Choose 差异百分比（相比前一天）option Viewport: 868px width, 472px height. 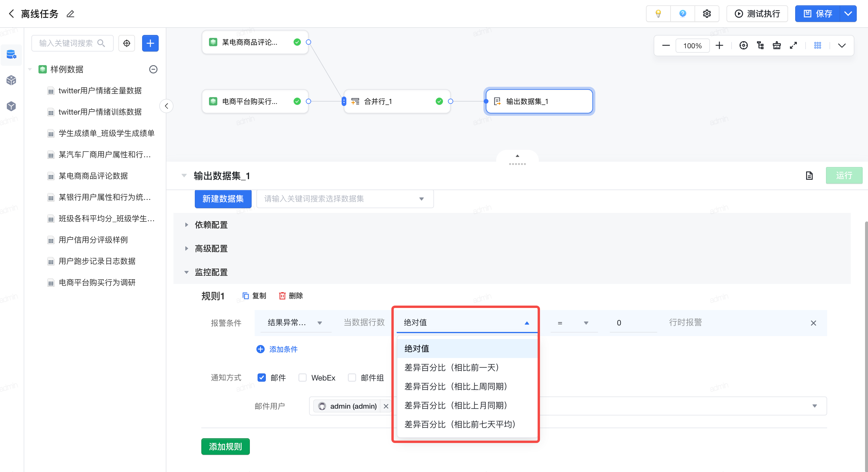click(467, 367)
